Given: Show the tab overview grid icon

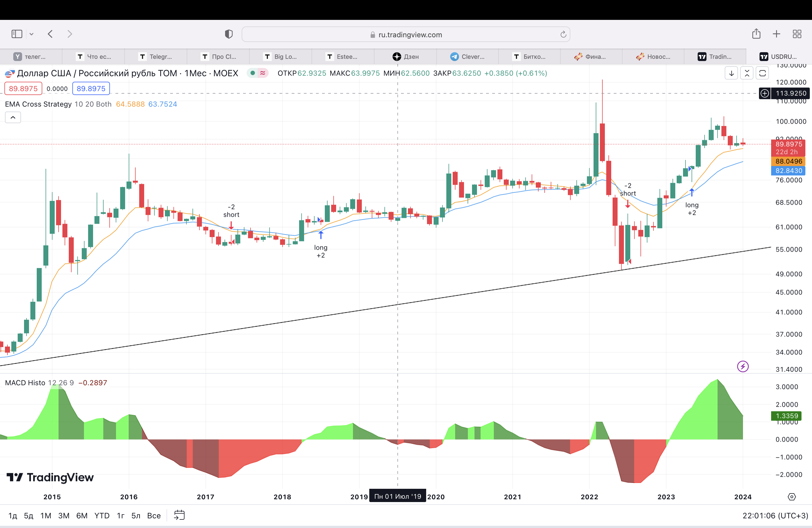Looking at the screenshot, I should [x=797, y=34].
